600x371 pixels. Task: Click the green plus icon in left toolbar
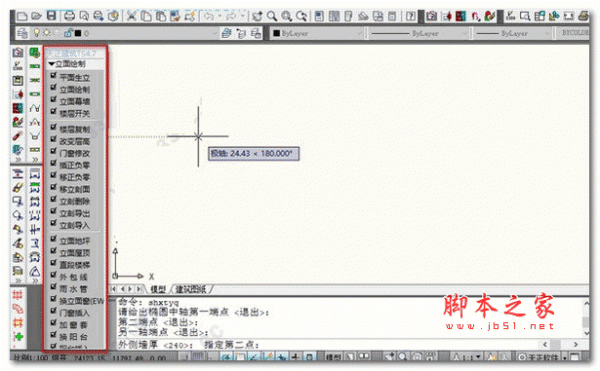[18, 337]
